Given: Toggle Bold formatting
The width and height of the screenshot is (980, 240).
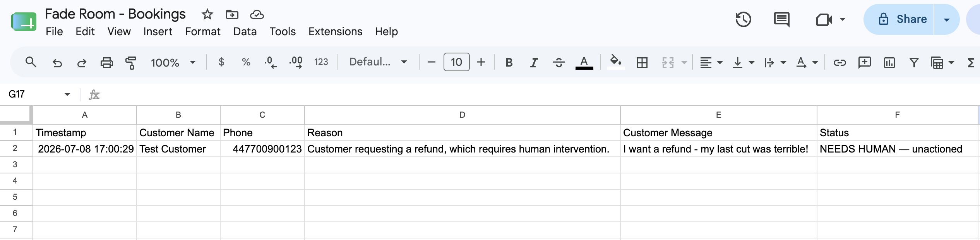Looking at the screenshot, I should click(x=509, y=62).
